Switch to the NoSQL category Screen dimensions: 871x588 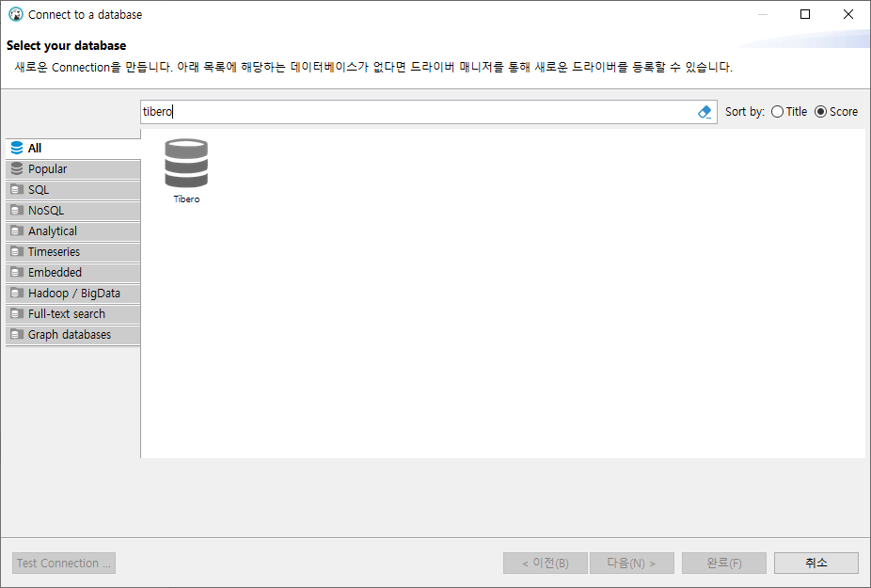click(72, 211)
